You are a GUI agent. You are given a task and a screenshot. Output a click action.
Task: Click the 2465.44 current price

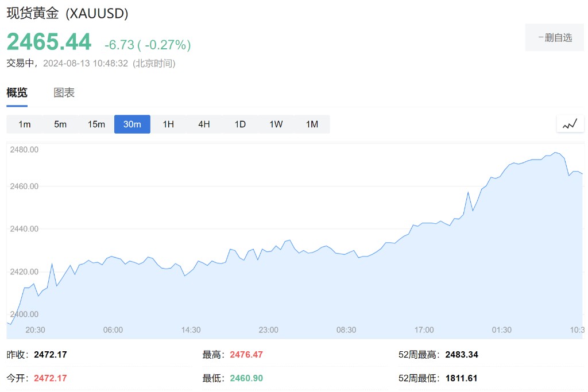point(49,42)
